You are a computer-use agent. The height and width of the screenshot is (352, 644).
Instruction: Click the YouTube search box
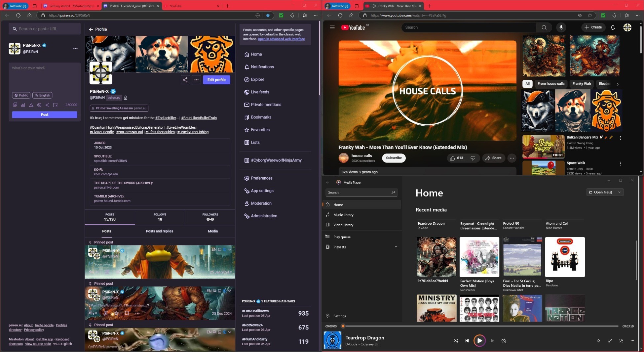468,27
